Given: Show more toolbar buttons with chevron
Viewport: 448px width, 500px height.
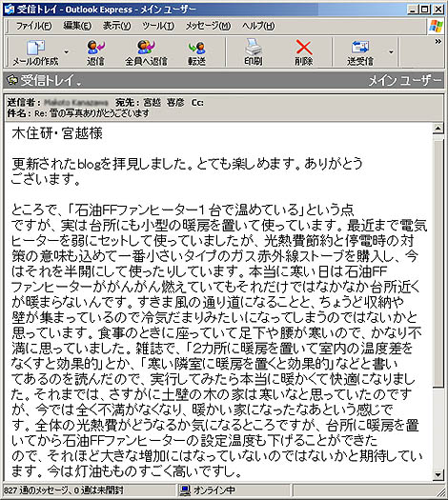Looking at the screenshot, I should point(438,41).
